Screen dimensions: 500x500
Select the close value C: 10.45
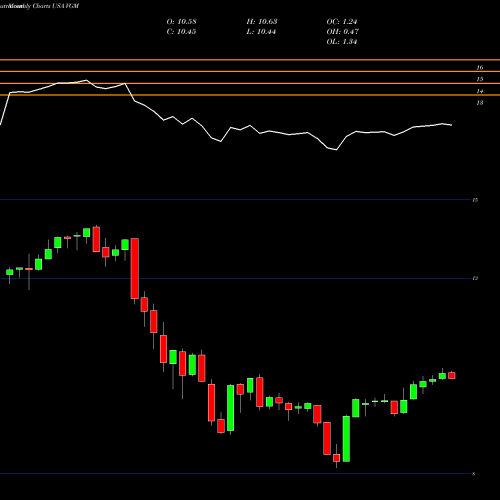[x=181, y=32]
